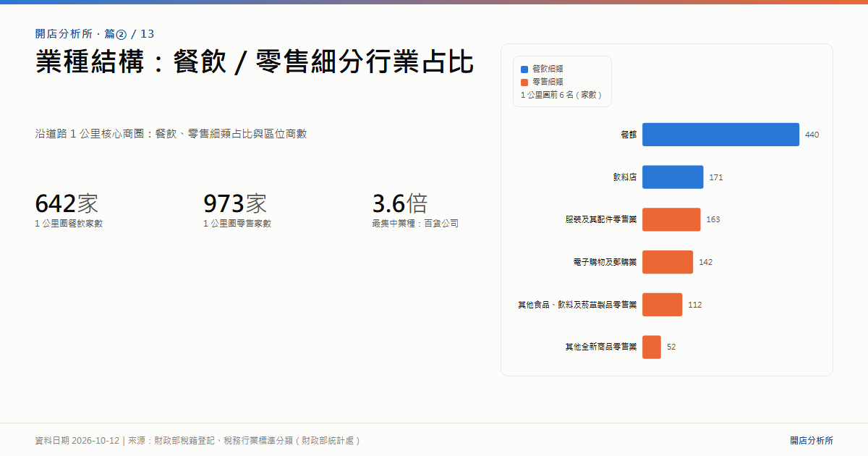868x456 pixels.
Task: Click the 電子購物及郵購業 bar
Action: coord(668,262)
